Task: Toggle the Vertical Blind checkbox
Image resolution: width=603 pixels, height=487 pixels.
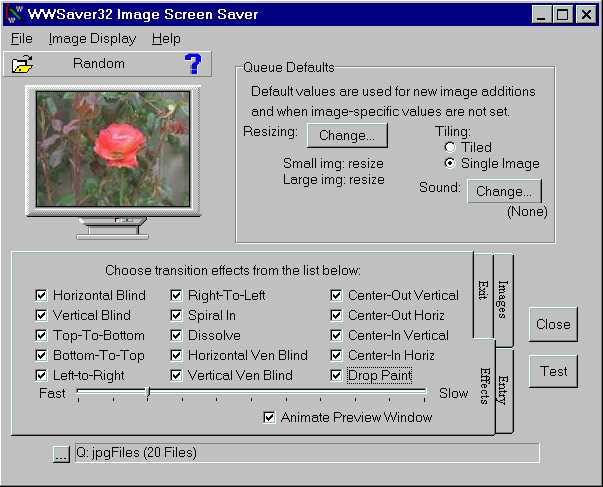Action: point(41,315)
